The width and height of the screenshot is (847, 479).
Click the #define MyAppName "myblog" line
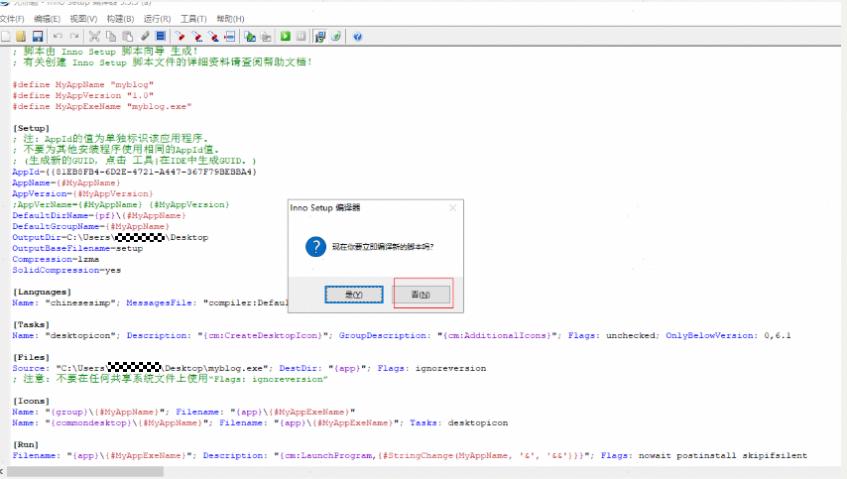(83, 84)
